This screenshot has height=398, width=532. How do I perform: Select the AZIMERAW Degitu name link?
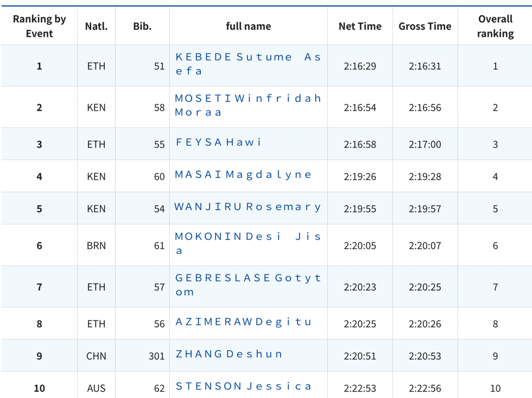[243, 322]
